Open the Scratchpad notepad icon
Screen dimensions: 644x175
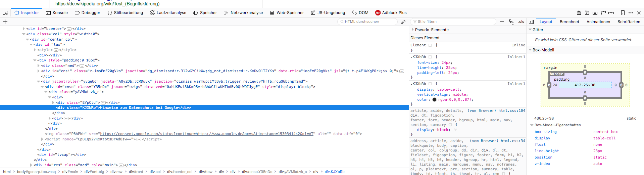click(587, 13)
